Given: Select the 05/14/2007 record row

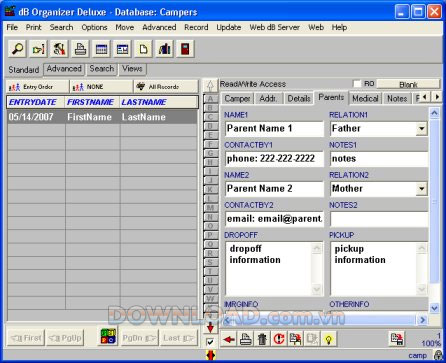Looking at the screenshot, I should pos(102,117).
